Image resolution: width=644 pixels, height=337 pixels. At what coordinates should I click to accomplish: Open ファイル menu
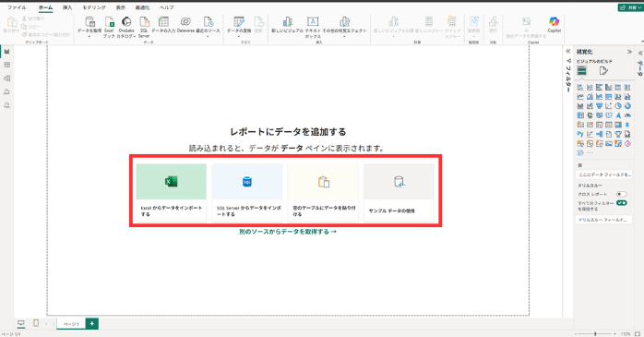click(x=17, y=7)
